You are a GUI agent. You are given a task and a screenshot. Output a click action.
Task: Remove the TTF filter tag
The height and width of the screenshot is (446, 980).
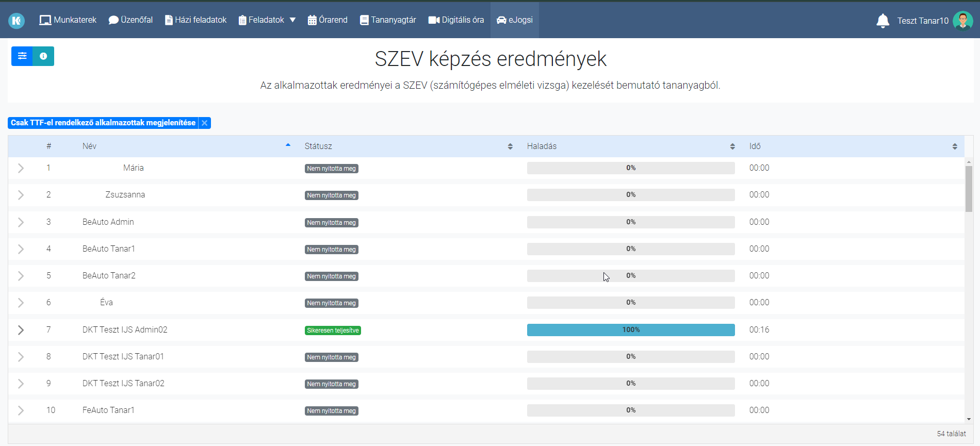(205, 123)
